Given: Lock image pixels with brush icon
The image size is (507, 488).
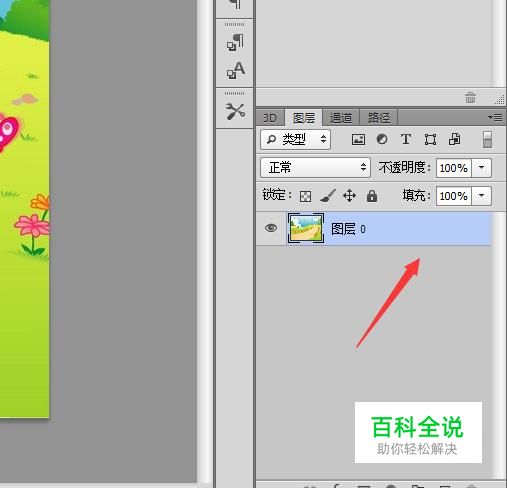Looking at the screenshot, I should click(x=328, y=196).
